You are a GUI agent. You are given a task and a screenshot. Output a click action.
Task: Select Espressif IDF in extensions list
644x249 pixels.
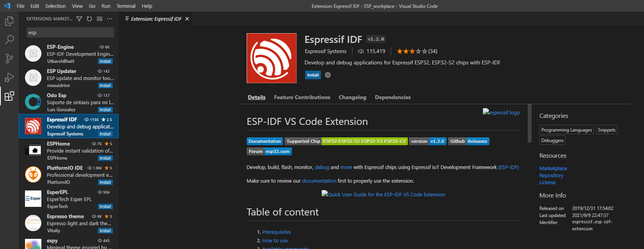point(69,126)
